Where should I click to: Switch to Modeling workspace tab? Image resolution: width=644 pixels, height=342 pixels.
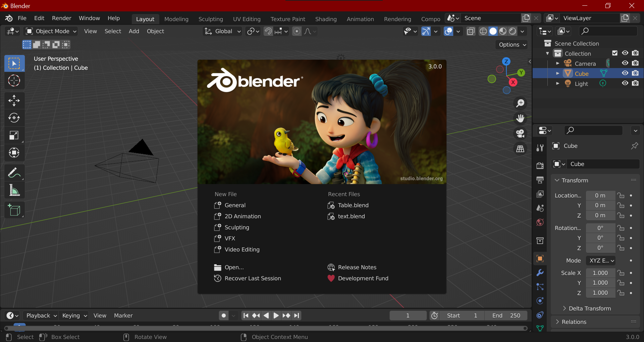[176, 19]
